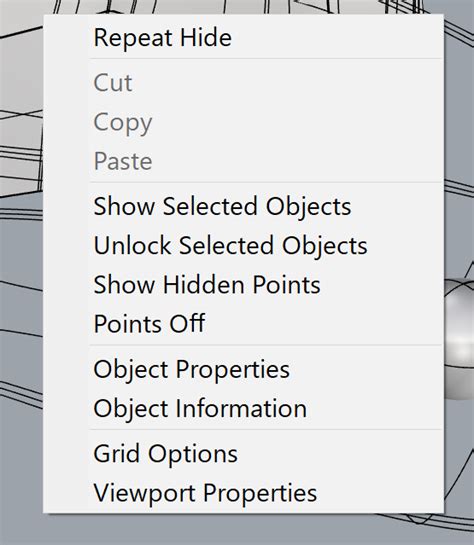The height and width of the screenshot is (545, 474).
Task: Open Viewport Properties
Action: [243, 493]
